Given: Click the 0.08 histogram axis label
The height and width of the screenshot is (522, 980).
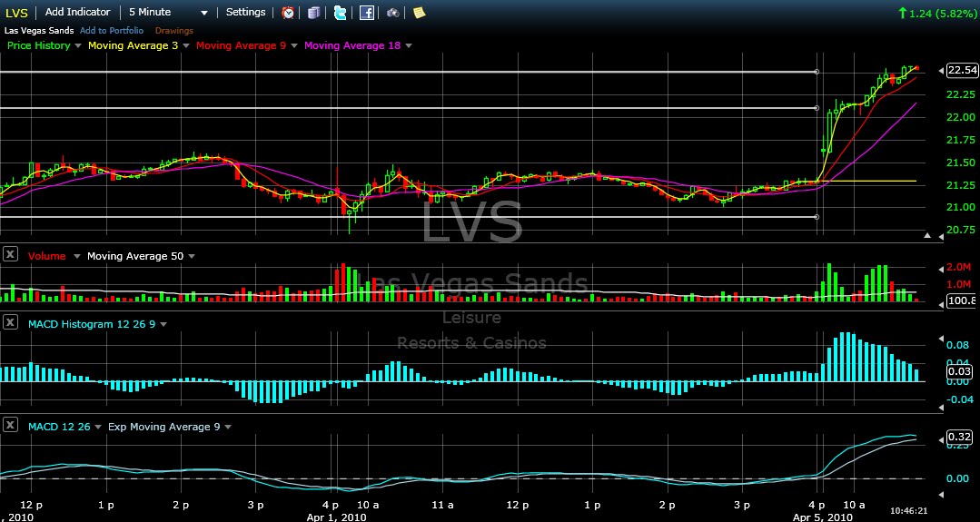Looking at the screenshot, I should 958,345.
